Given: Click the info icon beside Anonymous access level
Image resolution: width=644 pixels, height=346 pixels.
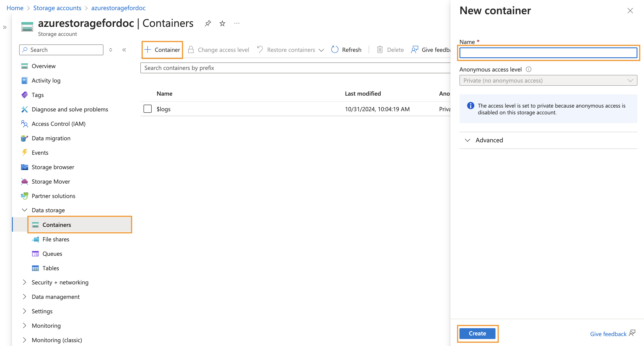Looking at the screenshot, I should point(528,69).
